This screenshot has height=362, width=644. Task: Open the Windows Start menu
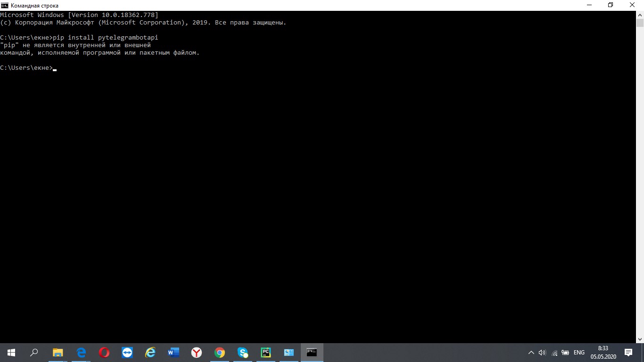tap(11, 352)
